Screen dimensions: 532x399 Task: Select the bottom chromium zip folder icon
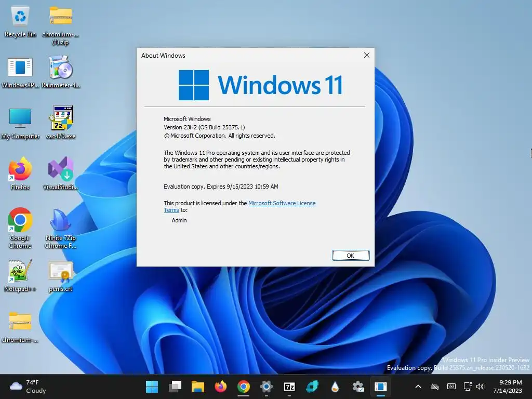click(x=20, y=327)
